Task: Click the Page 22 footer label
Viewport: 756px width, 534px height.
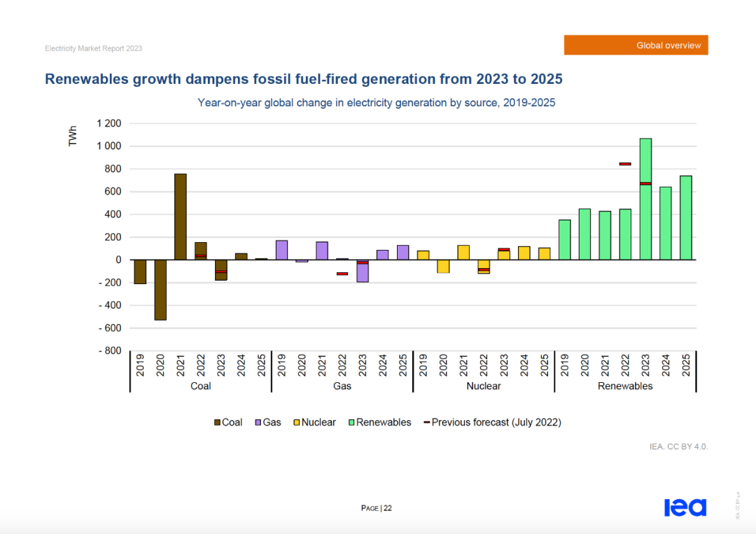Action: (x=377, y=508)
